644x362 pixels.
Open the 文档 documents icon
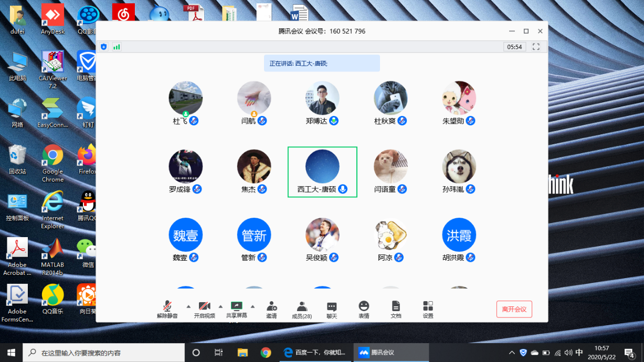coord(396,309)
